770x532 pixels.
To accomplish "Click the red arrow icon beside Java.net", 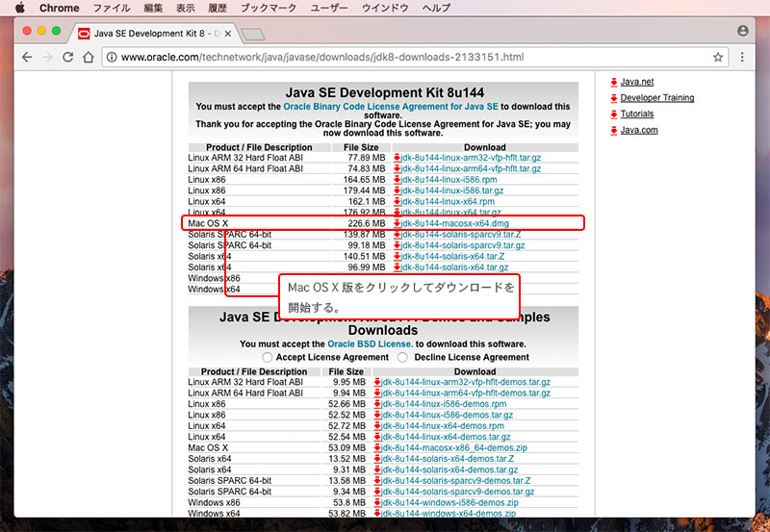I will tap(614, 82).
